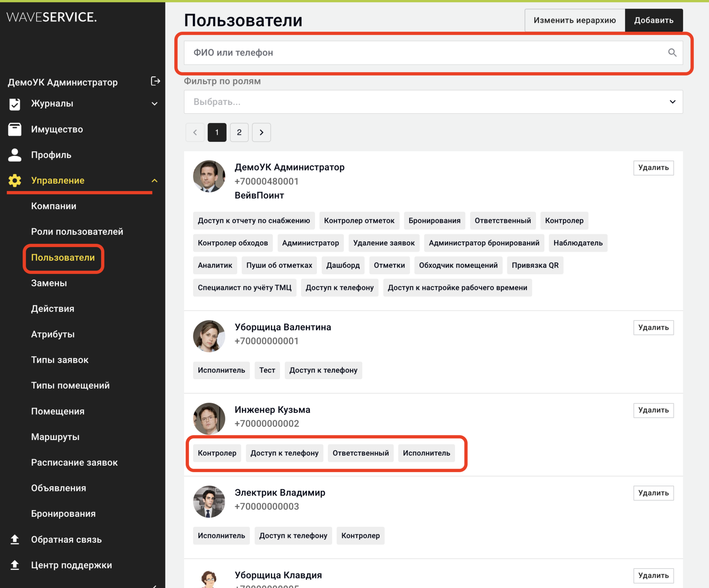
Task: Click the Журналы checklist icon
Action: pyautogui.click(x=15, y=104)
